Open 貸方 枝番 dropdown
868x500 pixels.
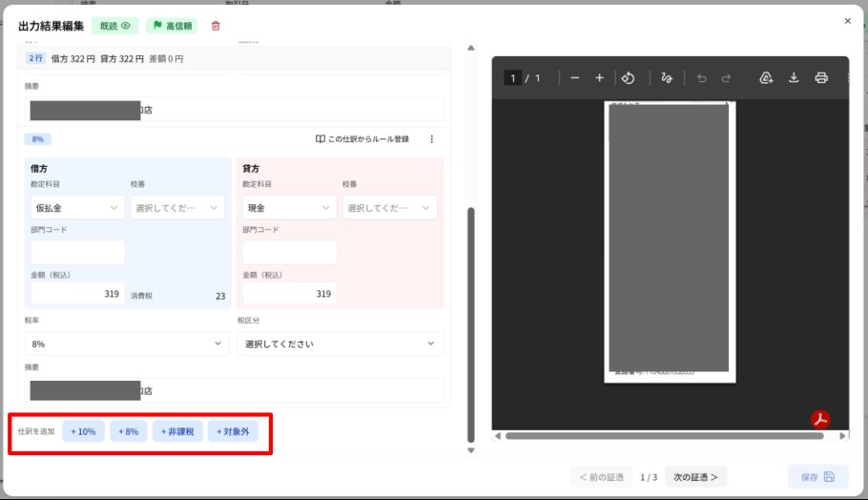click(389, 208)
